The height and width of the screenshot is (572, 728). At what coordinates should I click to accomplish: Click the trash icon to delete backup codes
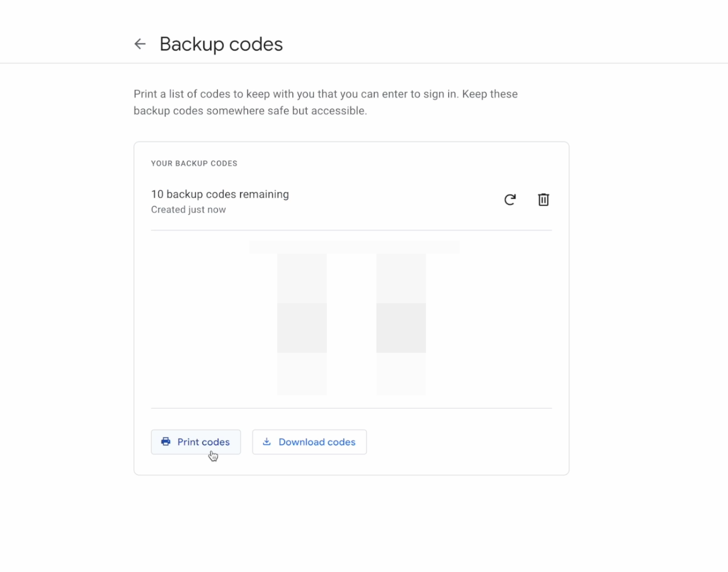[543, 200]
